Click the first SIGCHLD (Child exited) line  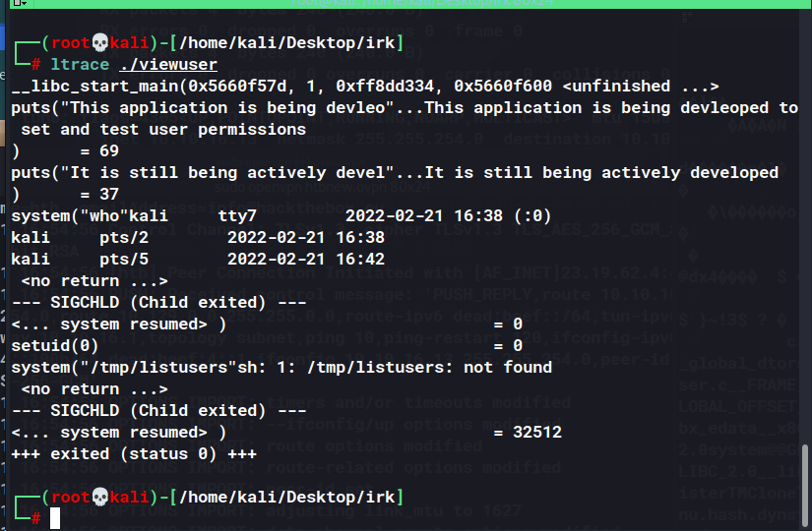[x=159, y=302]
